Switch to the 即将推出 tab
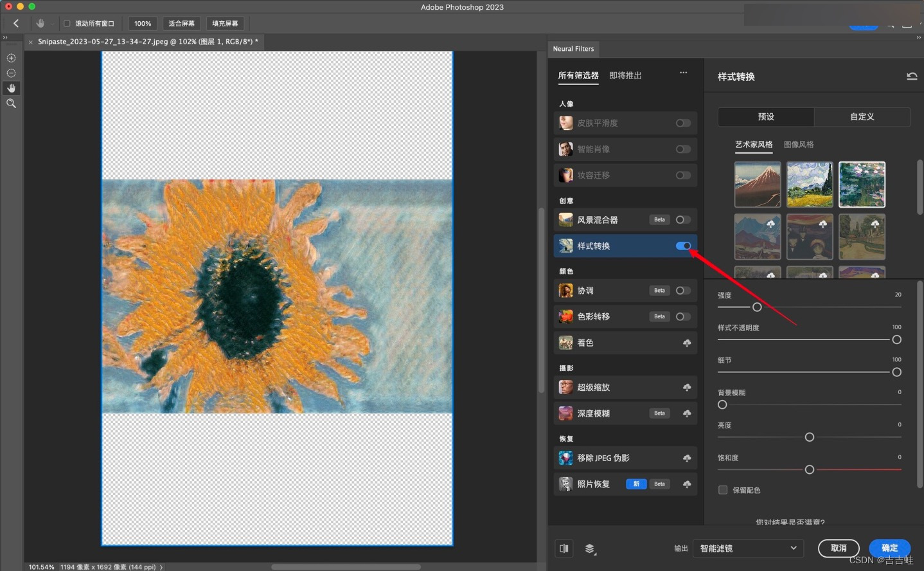 click(x=625, y=75)
